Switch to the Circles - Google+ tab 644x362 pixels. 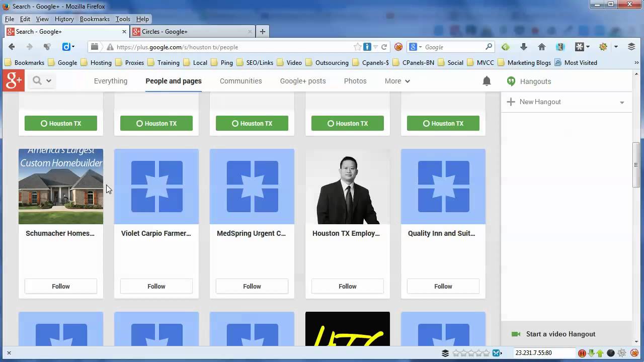[193, 31]
